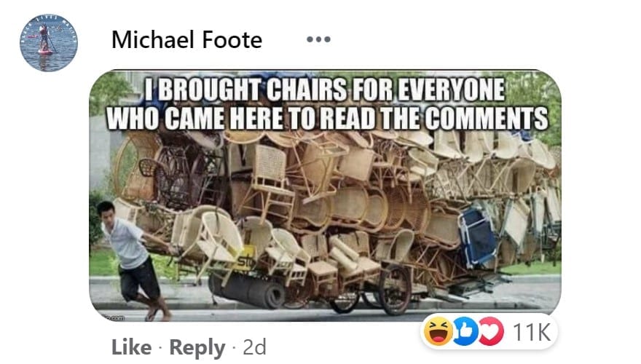Image resolution: width=641 pixels, height=364 pixels.
Task: Reply to Michael Foote's comment
Action: [197, 348]
